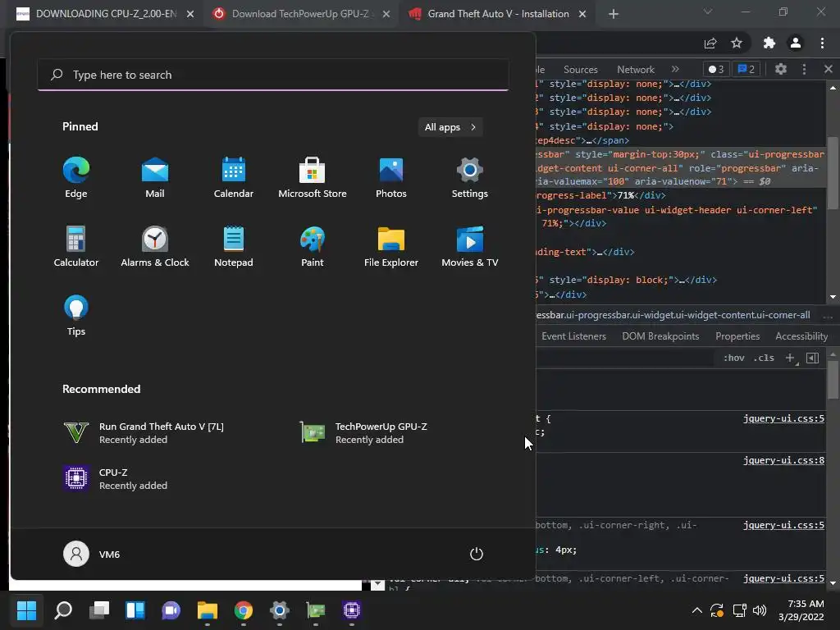This screenshot has height=630, width=840.
Task: Expand more DevTools tabs chevron
Action: click(x=675, y=69)
